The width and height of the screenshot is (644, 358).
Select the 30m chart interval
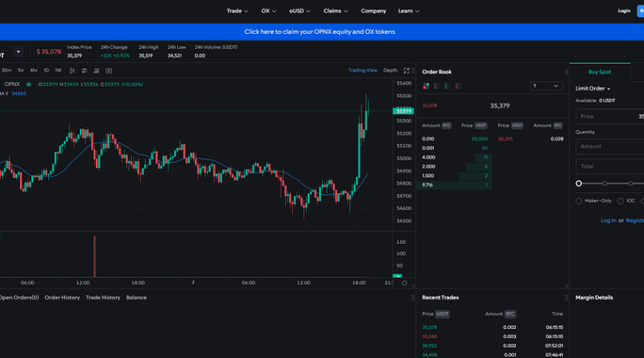point(6,71)
